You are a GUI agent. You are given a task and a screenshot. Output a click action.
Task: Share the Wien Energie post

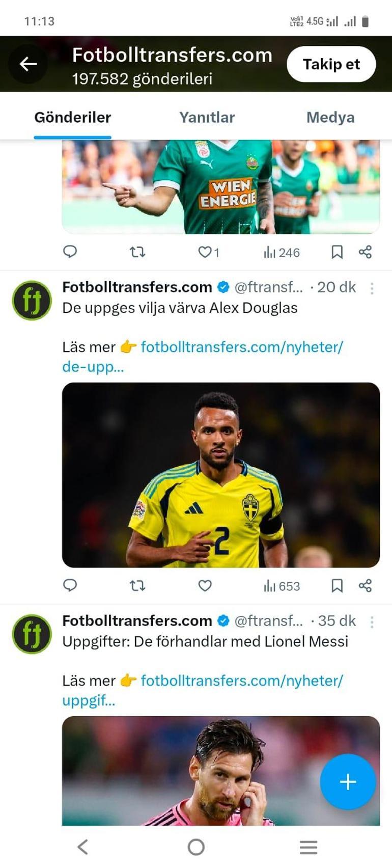pos(365,252)
